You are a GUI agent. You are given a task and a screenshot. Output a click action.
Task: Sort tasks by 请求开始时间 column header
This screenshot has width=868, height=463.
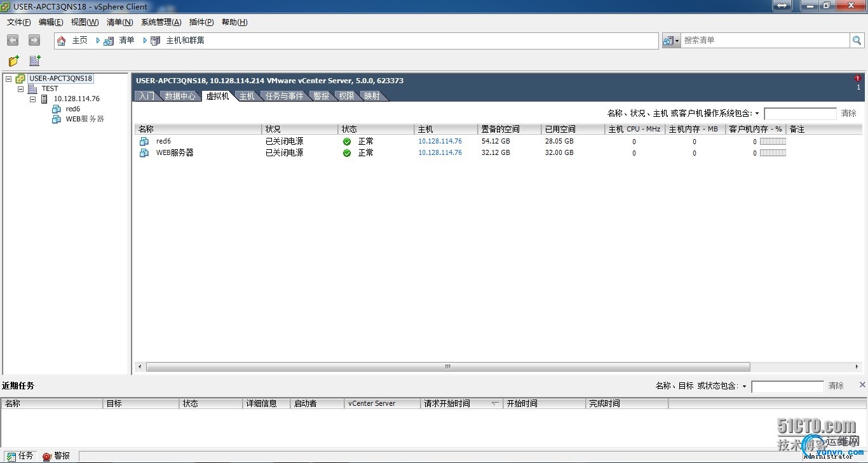tap(461, 404)
